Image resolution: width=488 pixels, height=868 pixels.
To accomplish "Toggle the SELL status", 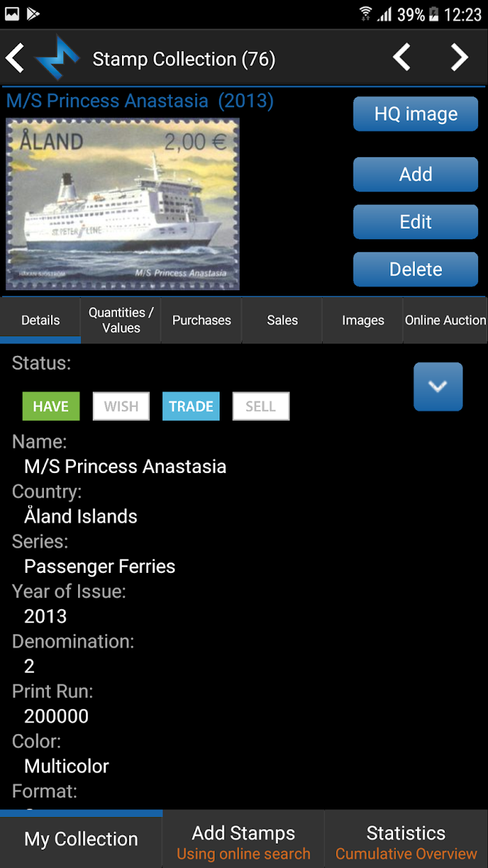I will point(261,407).
